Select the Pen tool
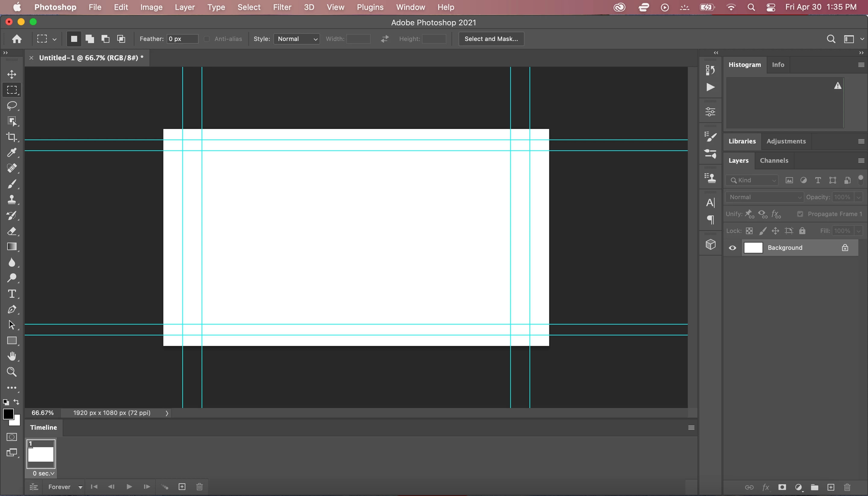Screen dimensions: 868x496 11,309
